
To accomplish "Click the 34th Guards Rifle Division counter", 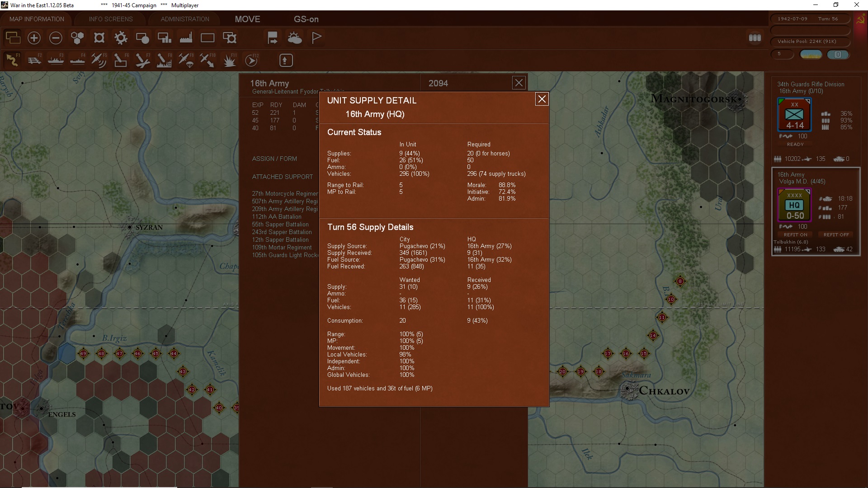I will point(794,115).
